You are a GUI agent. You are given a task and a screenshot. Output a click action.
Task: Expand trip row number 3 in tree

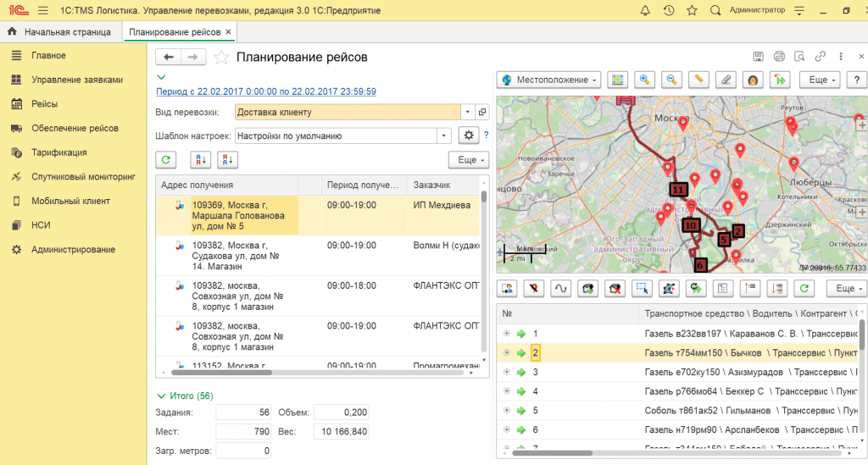(507, 372)
